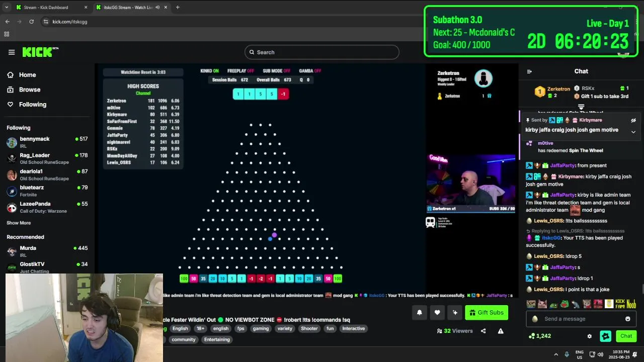Click the green Gift Subs button
The image size is (644, 362).
click(487, 313)
